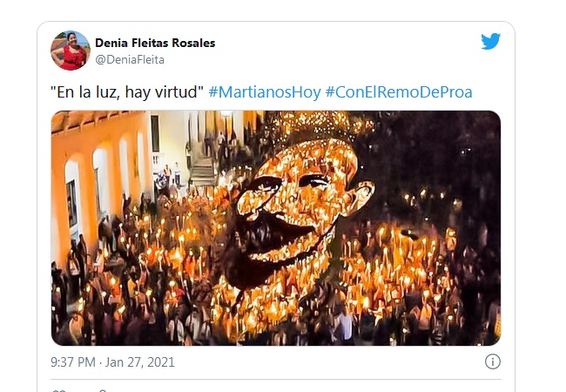Viewport: 566px width, 392px height.
Task: Click the Twitter bird logo icon
Action: pyautogui.click(x=490, y=41)
